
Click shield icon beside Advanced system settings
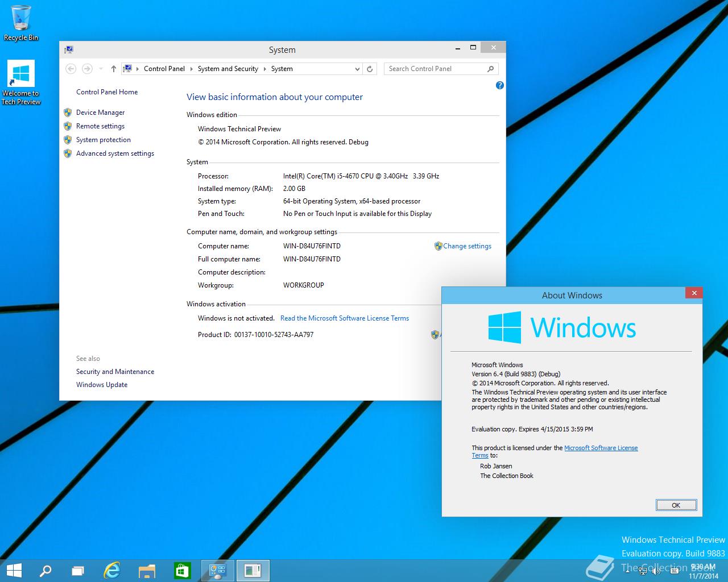click(68, 153)
